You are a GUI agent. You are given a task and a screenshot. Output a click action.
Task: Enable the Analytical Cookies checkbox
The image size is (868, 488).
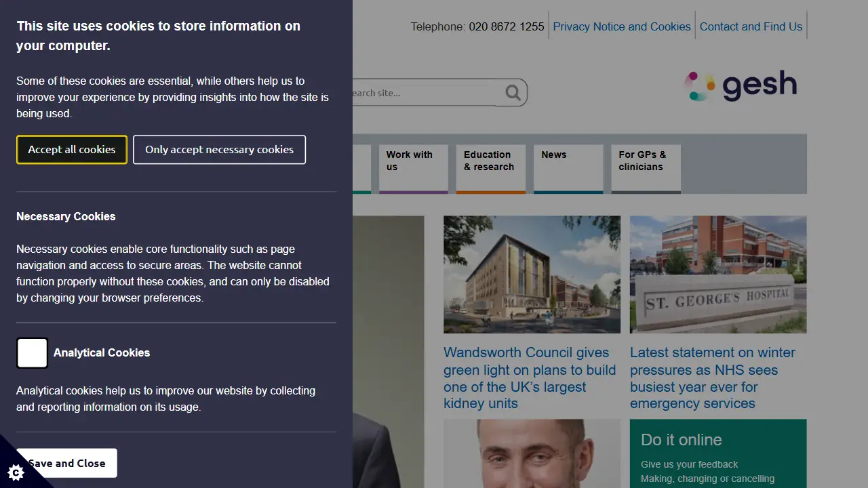(32, 353)
